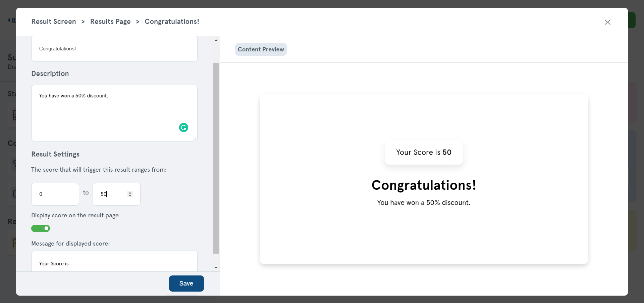644x303 pixels.
Task: Edit the displayed score message field
Action: (114, 263)
